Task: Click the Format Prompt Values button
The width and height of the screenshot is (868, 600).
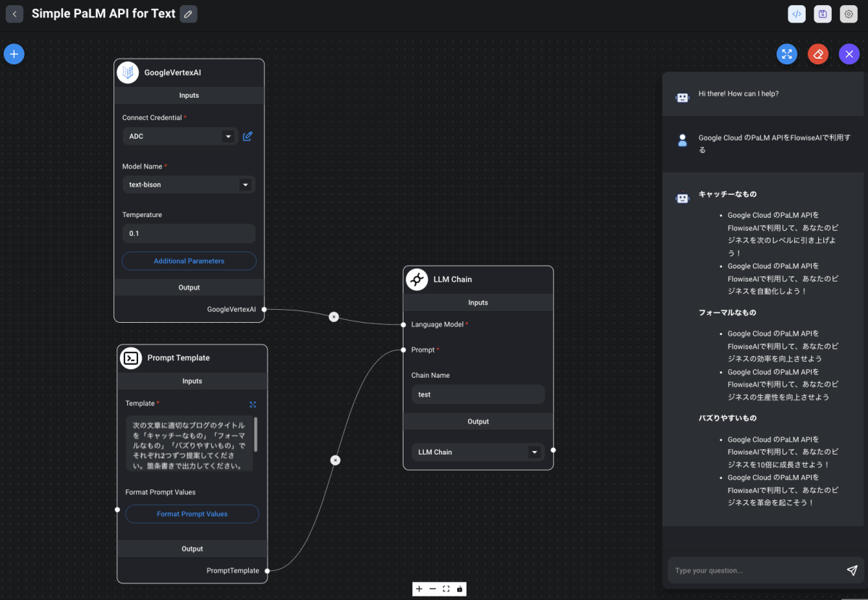Action: (192, 514)
